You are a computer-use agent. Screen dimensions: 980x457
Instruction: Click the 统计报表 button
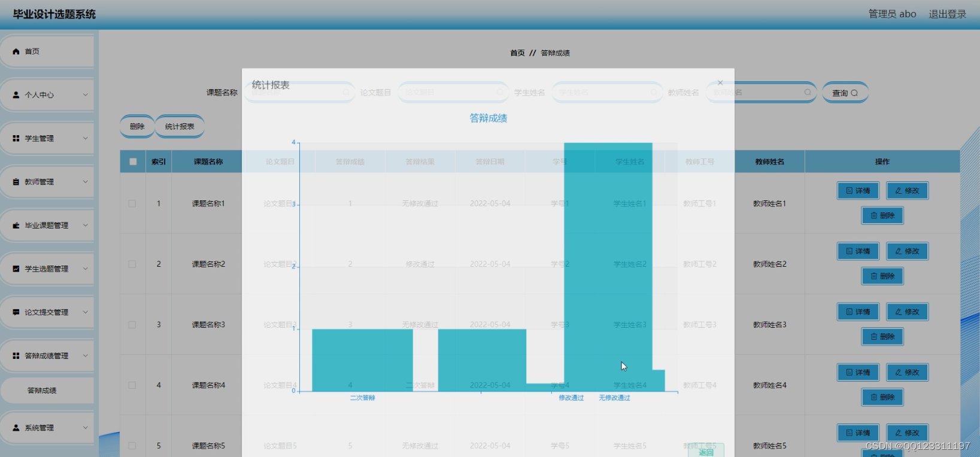click(180, 126)
